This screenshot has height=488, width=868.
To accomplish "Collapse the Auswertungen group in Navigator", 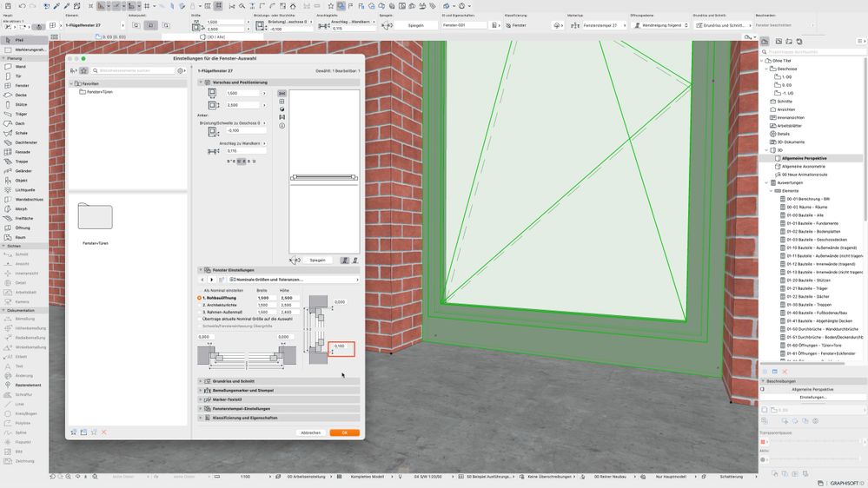I will (x=766, y=182).
